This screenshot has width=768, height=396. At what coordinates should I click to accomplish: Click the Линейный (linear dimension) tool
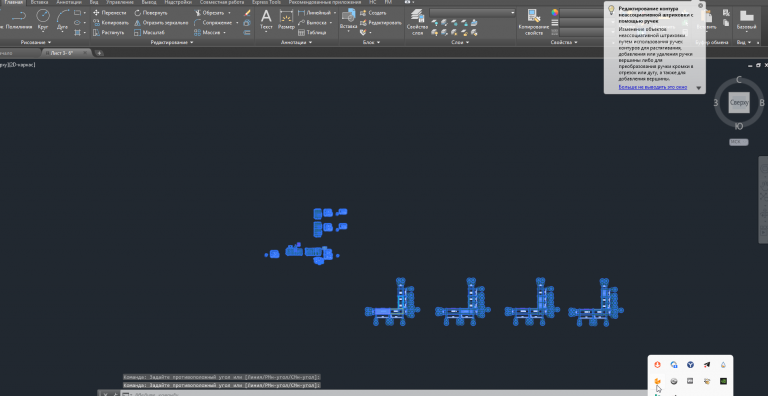coord(313,13)
